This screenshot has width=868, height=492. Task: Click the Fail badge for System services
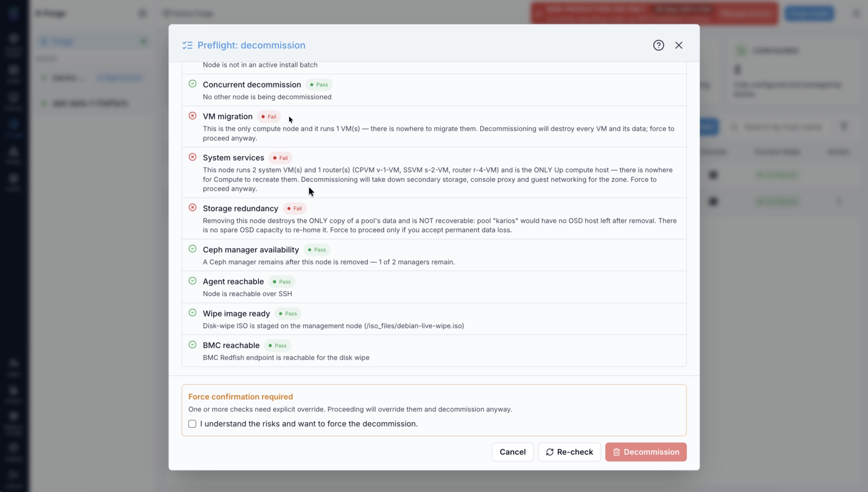tap(280, 158)
